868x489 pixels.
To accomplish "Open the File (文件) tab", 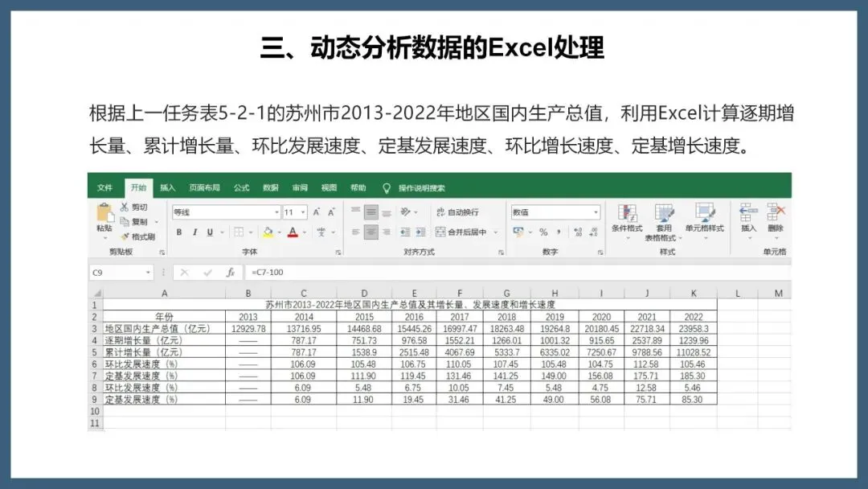I will [x=104, y=187].
